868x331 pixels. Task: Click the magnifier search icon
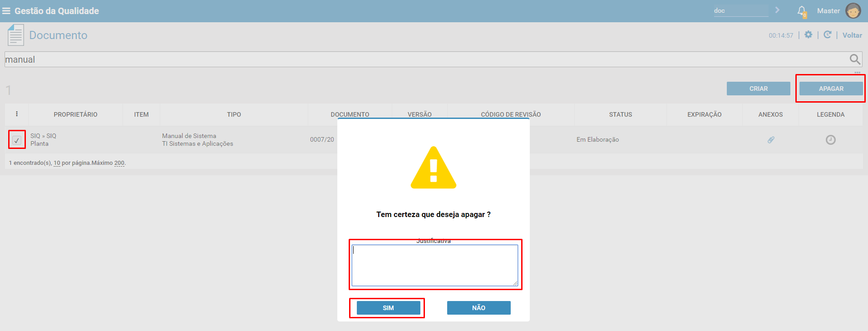point(855,59)
